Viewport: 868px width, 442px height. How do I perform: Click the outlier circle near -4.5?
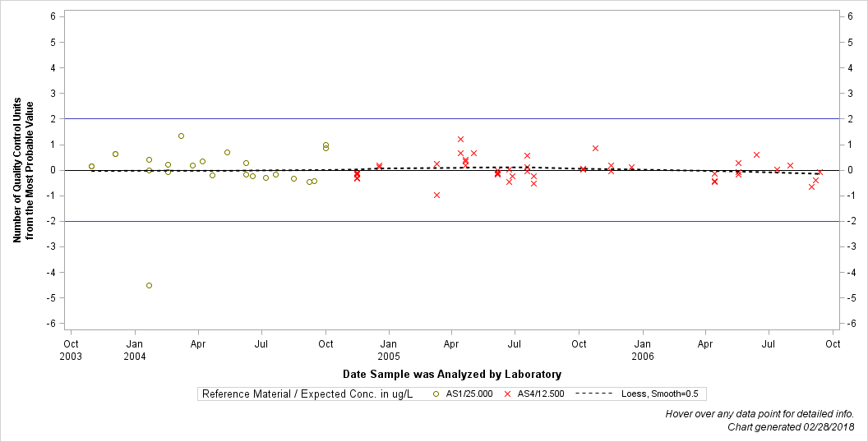(149, 285)
